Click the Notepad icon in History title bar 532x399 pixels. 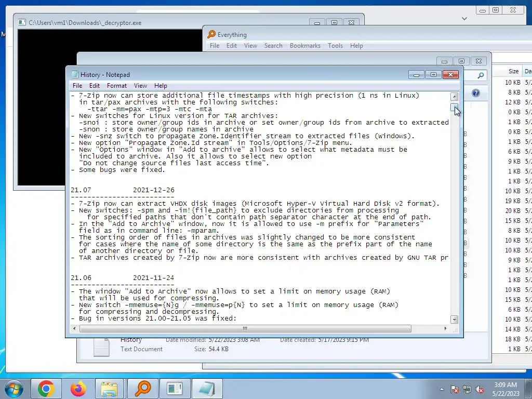[75, 75]
